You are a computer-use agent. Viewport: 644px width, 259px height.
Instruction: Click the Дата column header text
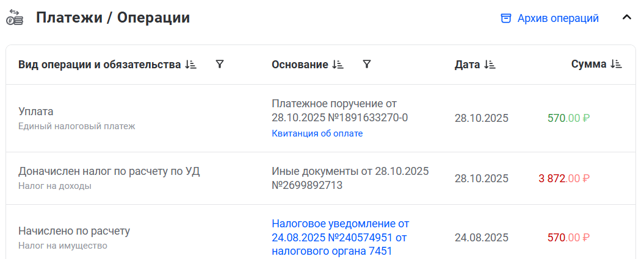(467, 65)
